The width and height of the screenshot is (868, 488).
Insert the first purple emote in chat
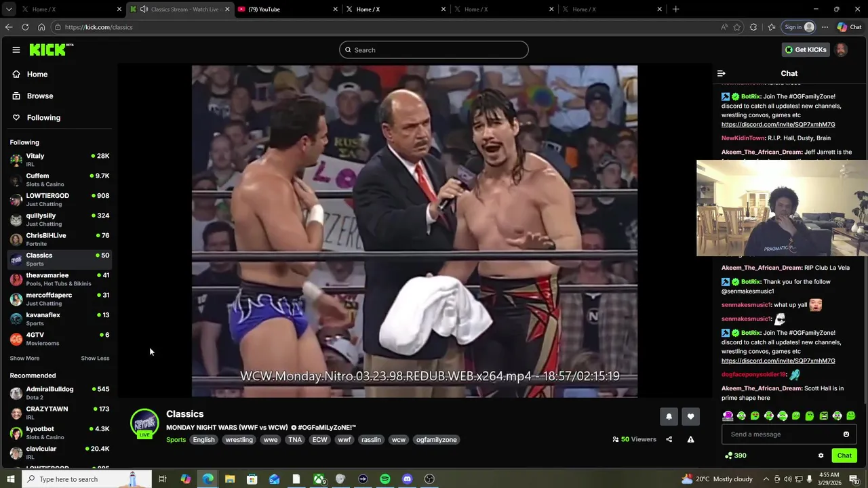728,415
